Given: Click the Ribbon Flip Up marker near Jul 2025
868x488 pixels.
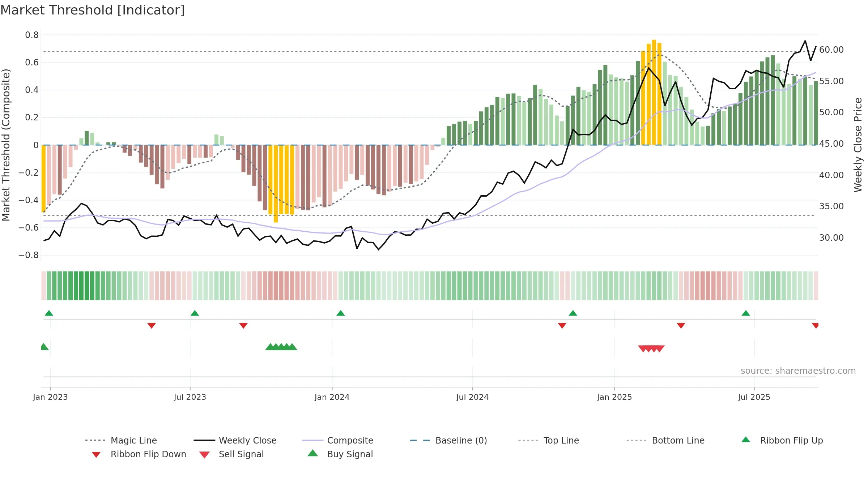Looking at the screenshot, I should [746, 313].
